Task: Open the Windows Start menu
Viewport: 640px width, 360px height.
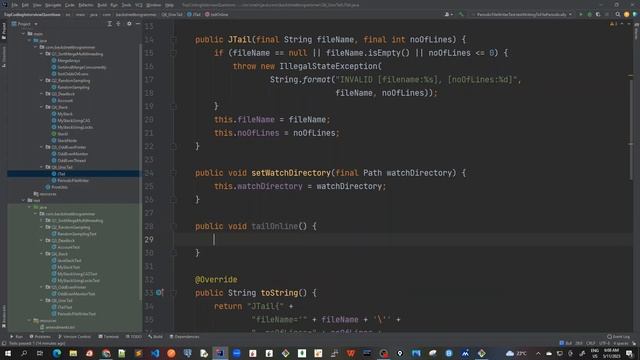Action: click(8, 353)
